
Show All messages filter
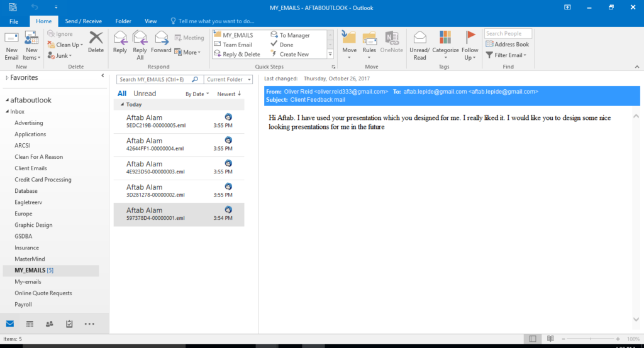pyautogui.click(x=122, y=94)
